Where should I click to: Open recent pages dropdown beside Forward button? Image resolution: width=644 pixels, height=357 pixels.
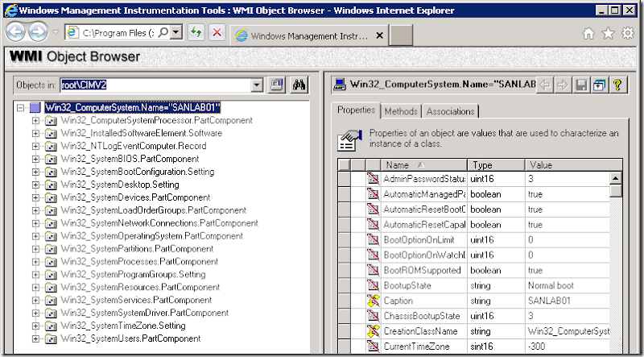pos(56,32)
